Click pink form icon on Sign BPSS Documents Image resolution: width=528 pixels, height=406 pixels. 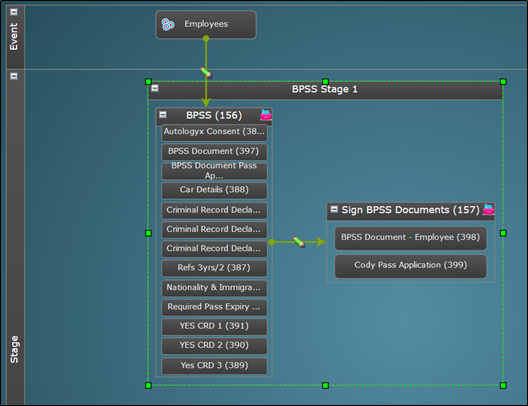point(488,209)
